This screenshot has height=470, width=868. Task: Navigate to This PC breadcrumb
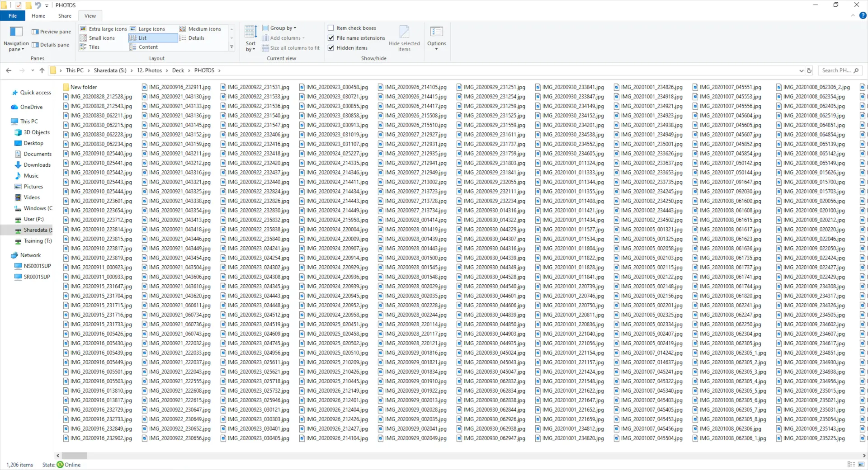tap(75, 70)
